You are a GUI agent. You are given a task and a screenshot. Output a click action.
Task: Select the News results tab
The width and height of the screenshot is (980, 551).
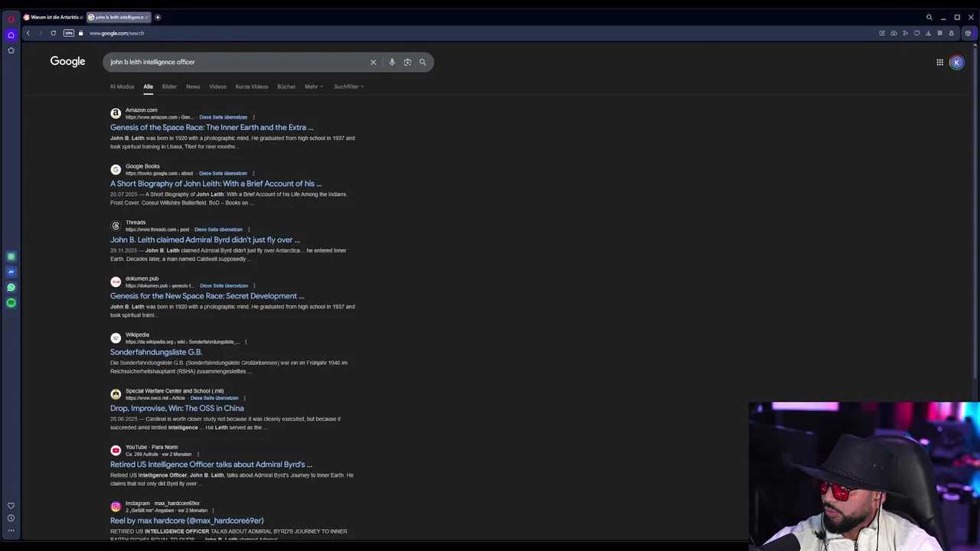coord(193,86)
